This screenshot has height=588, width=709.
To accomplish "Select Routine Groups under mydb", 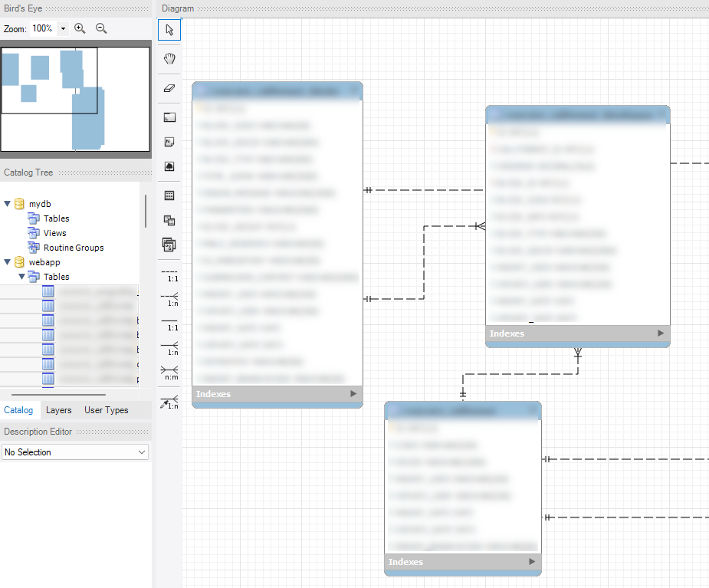I will [x=73, y=248].
